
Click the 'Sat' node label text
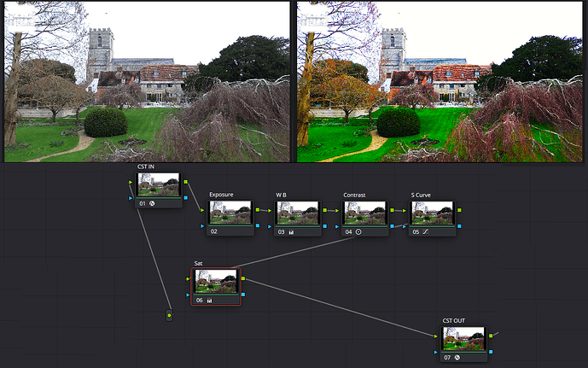(x=199, y=264)
